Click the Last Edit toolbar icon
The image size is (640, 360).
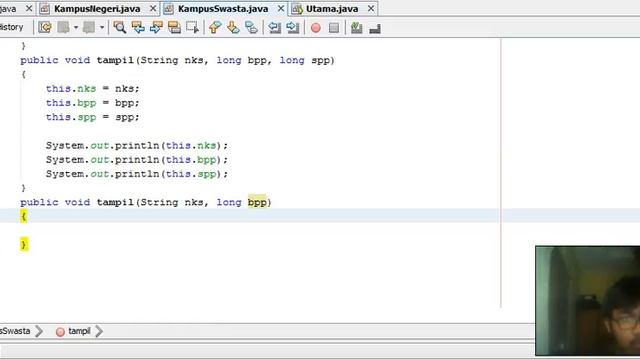tap(45, 27)
